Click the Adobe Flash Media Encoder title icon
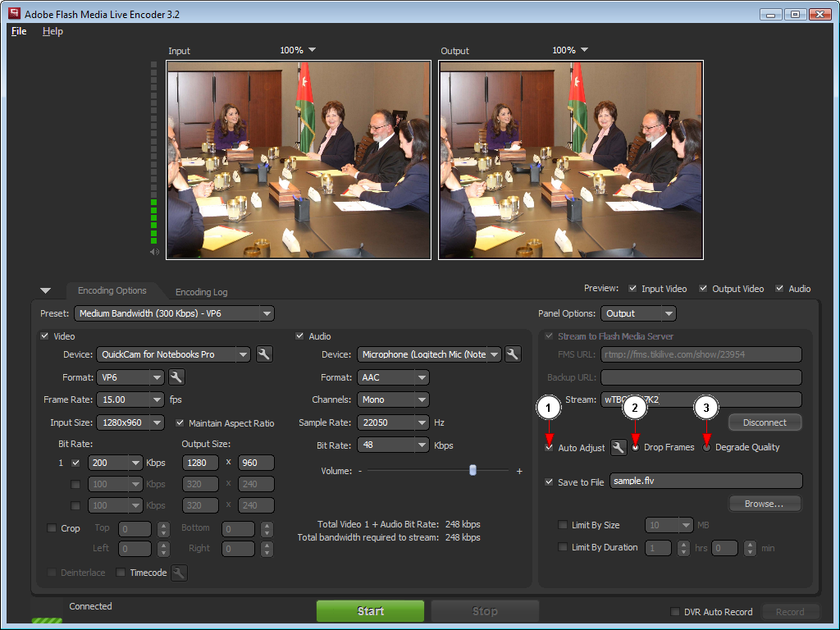Viewport: 840px width, 630px height. (15, 14)
